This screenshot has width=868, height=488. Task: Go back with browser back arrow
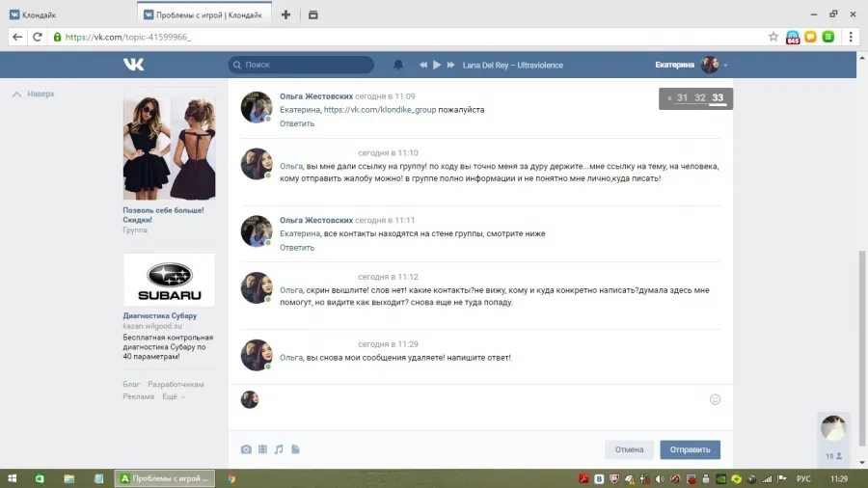click(x=17, y=37)
